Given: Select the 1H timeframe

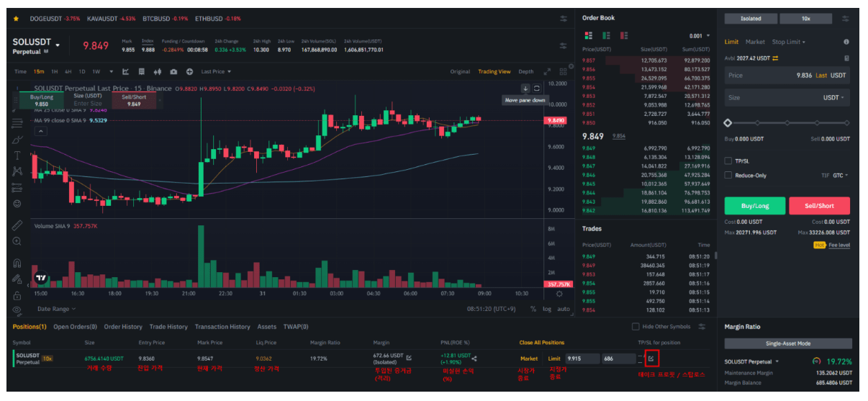Looking at the screenshot, I should coord(55,71).
